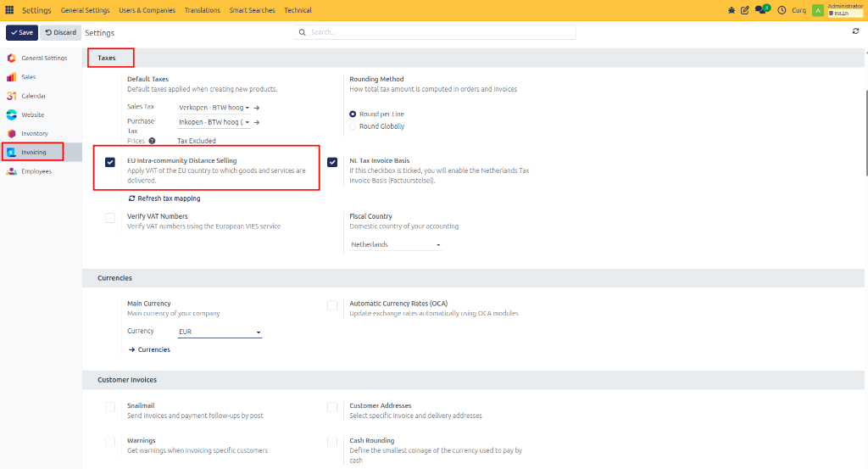The height and width of the screenshot is (469, 868).
Task: Click Refresh tax mapping link
Action: [x=164, y=198]
